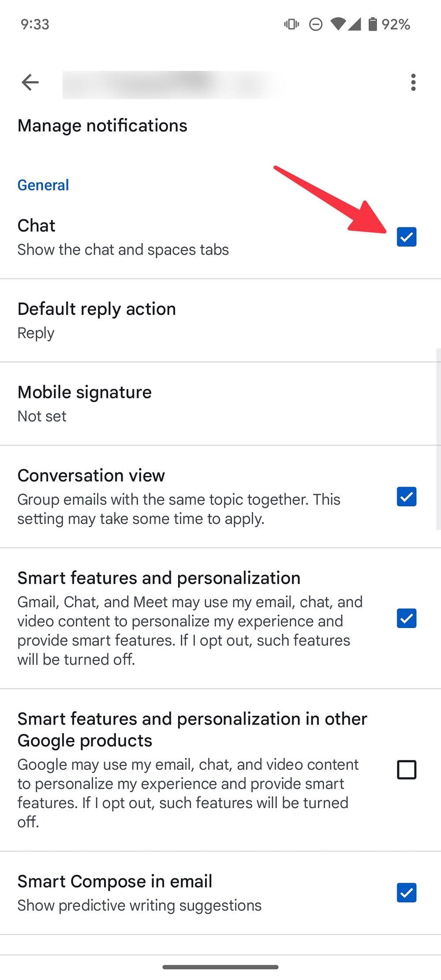Tap the back arrow icon

tap(30, 82)
